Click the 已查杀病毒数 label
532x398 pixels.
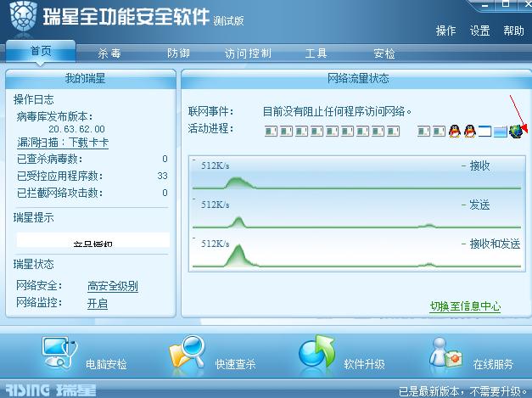pyautogui.click(x=50, y=159)
